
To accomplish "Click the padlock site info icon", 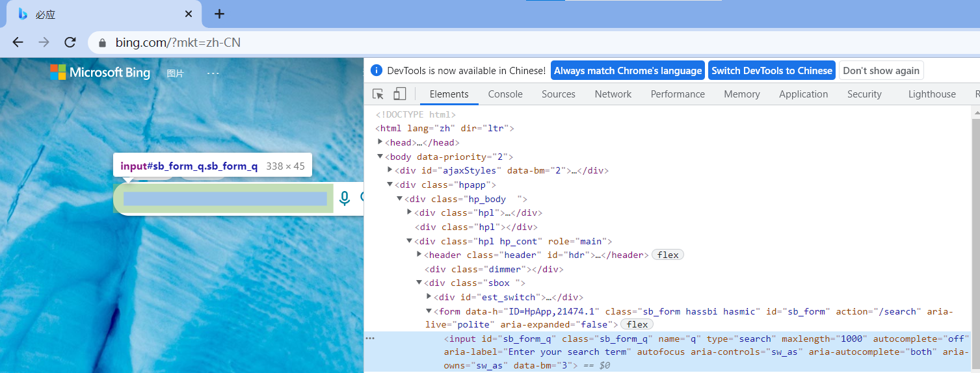I will click(x=102, y=44).
